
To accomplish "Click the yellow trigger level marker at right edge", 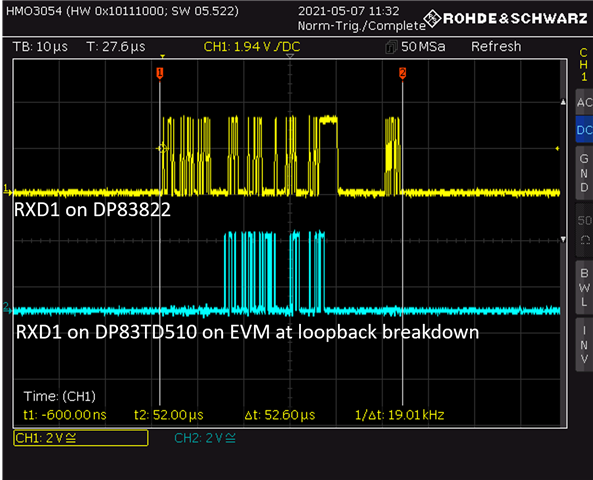I will (557, 148).
